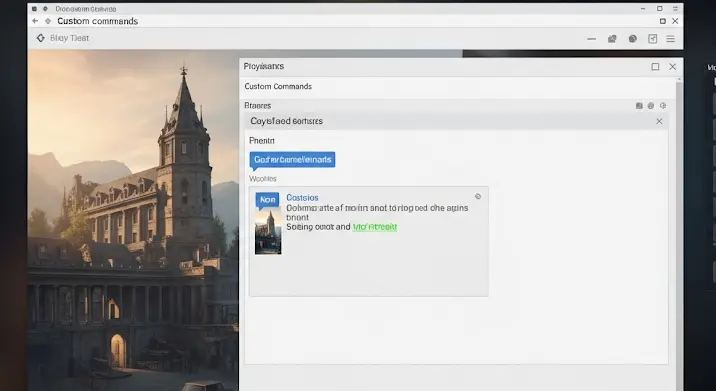
Task: Open the stacked folders icon in the toolbar
Action: 612,39
